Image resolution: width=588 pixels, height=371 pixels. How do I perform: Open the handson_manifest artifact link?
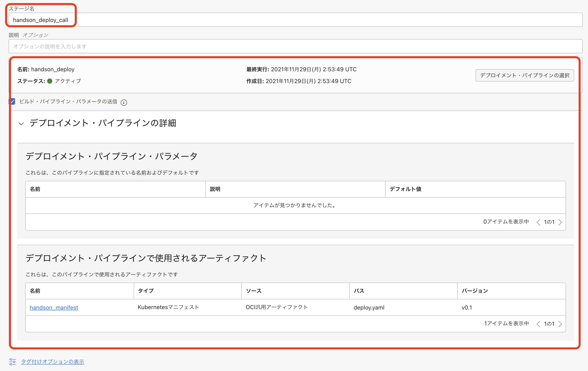click(54, 307)
